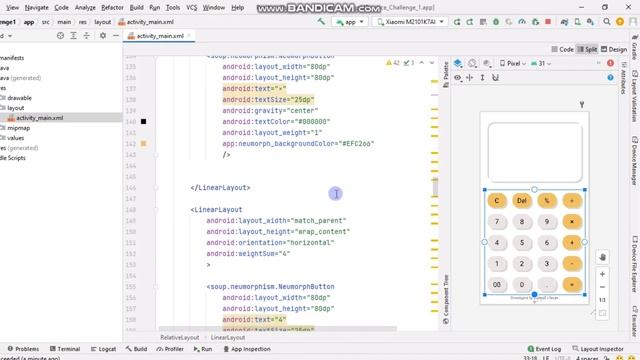Reset preview zoom to 1:1
640x360 pixels.
click(602, 300)
